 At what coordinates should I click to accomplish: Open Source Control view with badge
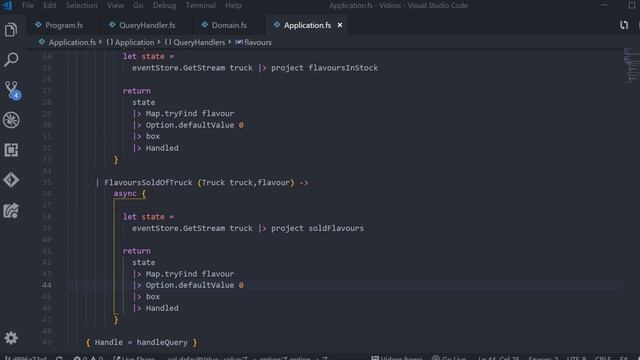12,90
